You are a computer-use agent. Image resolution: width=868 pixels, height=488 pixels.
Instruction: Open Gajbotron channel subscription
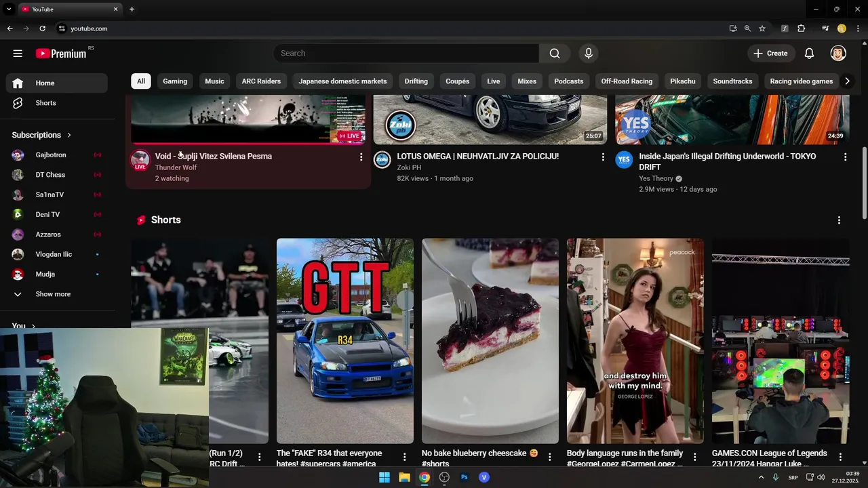[x=57, y=155]
